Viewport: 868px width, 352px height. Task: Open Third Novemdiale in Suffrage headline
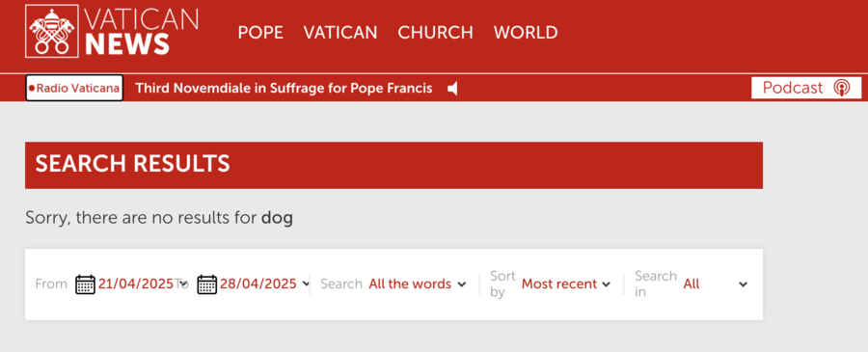pos(284,89)
